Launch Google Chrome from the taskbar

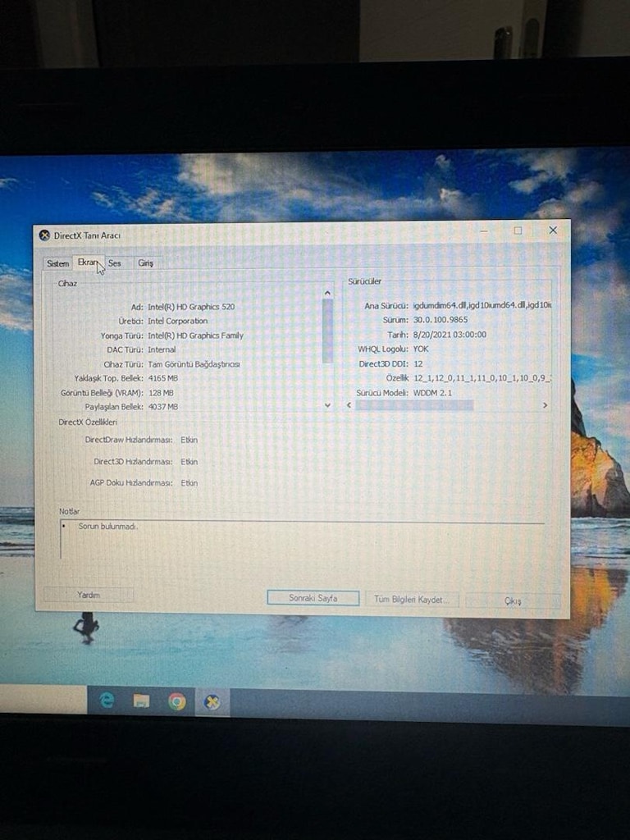(177, 701)
